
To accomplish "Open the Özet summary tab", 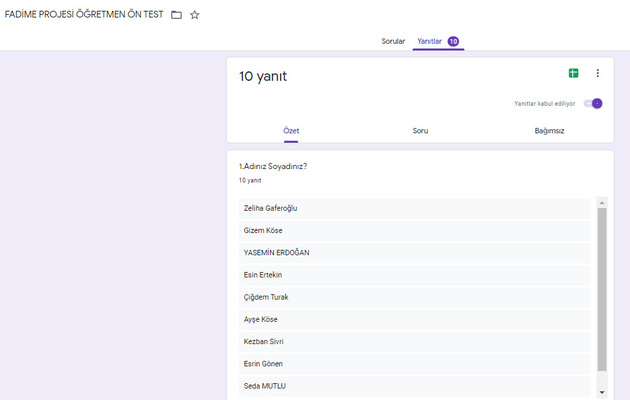I will point(291,131).
